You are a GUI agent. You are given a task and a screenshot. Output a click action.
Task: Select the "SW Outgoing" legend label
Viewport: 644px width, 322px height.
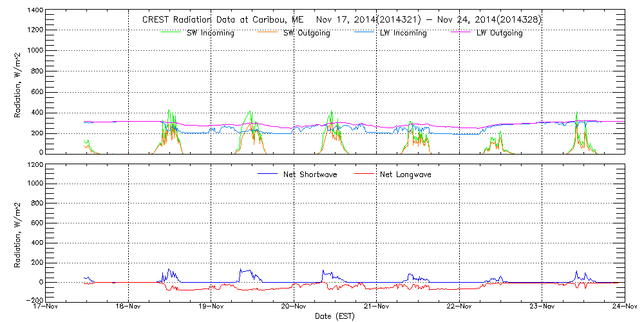pyautogui.click(x=307, y=33)
